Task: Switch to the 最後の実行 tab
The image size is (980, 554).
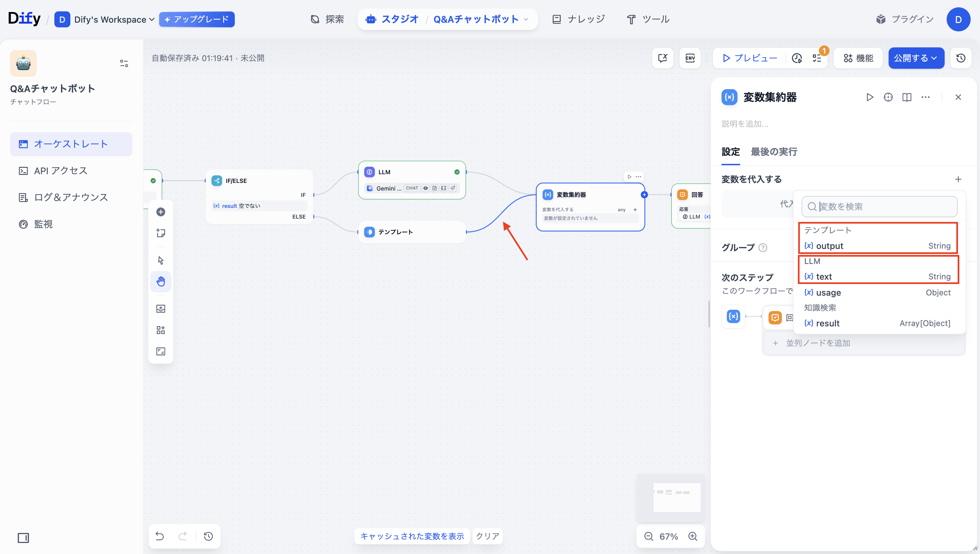Action: coord(774,152)
